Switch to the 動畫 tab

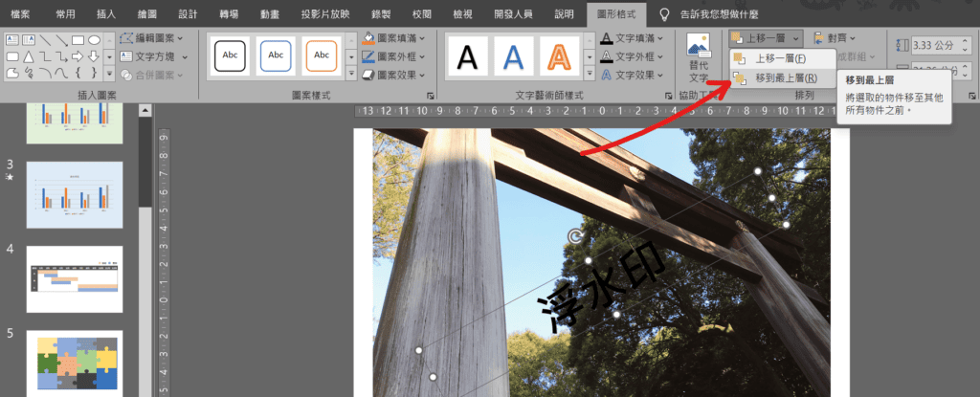tap(270, 13)
